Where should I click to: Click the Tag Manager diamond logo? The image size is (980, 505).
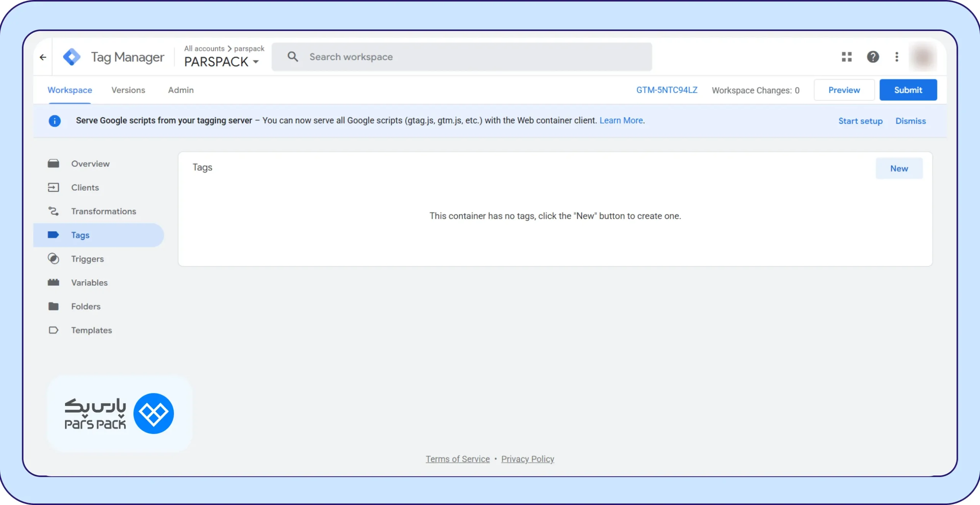coord(72,57)
